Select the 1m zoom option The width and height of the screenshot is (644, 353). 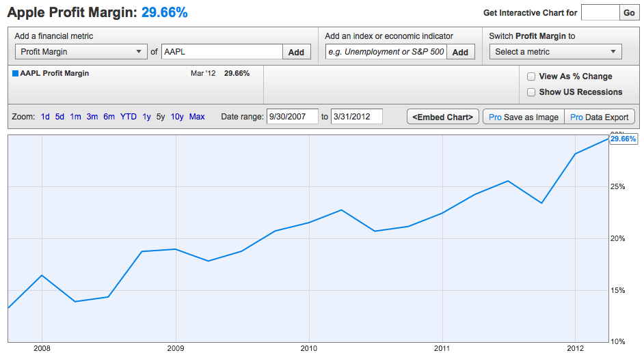pyautogui.click(x=75, y=117)
